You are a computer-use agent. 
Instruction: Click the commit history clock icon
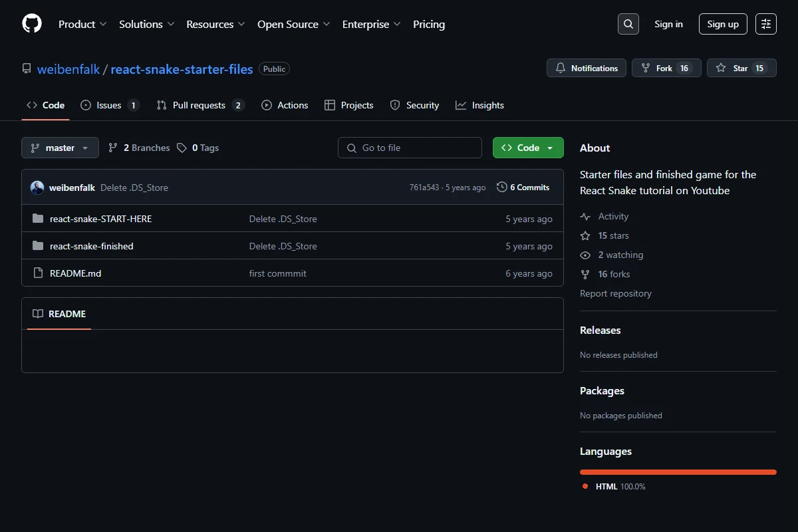(x=502, y=188)
